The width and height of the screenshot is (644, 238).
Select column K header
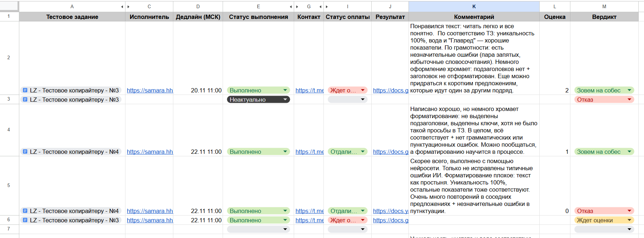coord(474,6)
